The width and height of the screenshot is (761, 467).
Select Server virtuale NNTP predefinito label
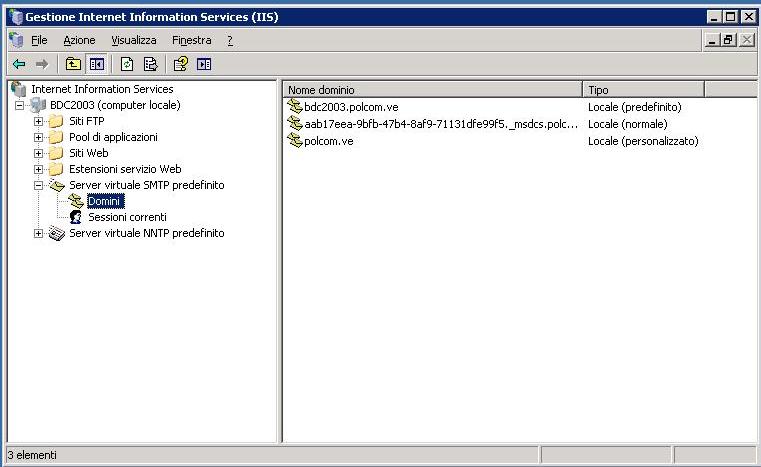point(147,233)
